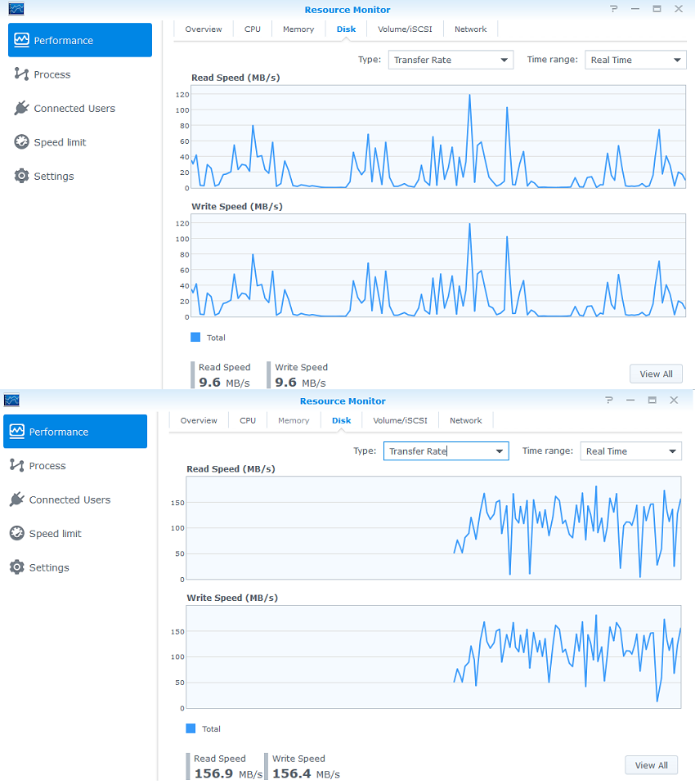Switch to the Network tab
This screenshot has width=695, height=784.
470,29
